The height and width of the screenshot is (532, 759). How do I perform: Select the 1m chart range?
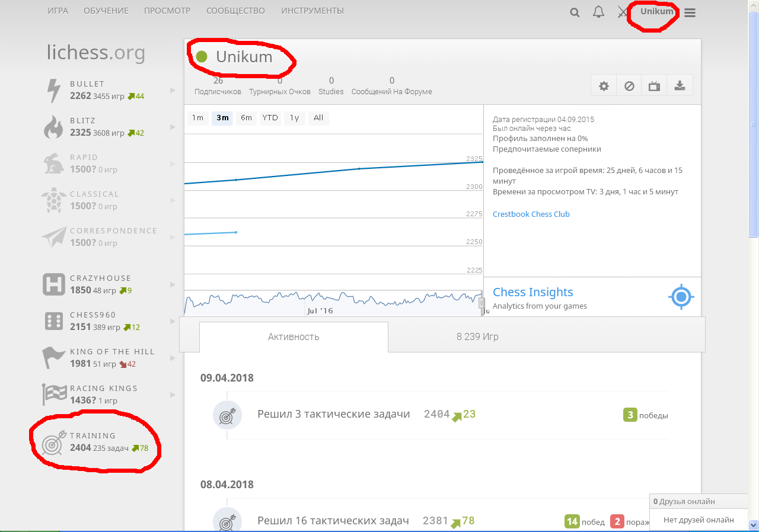pyautogui.click(x=198, y=118)
